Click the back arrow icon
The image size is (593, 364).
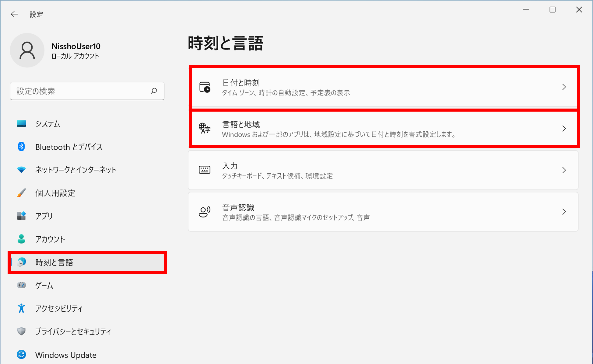click(x=14, y=14)
